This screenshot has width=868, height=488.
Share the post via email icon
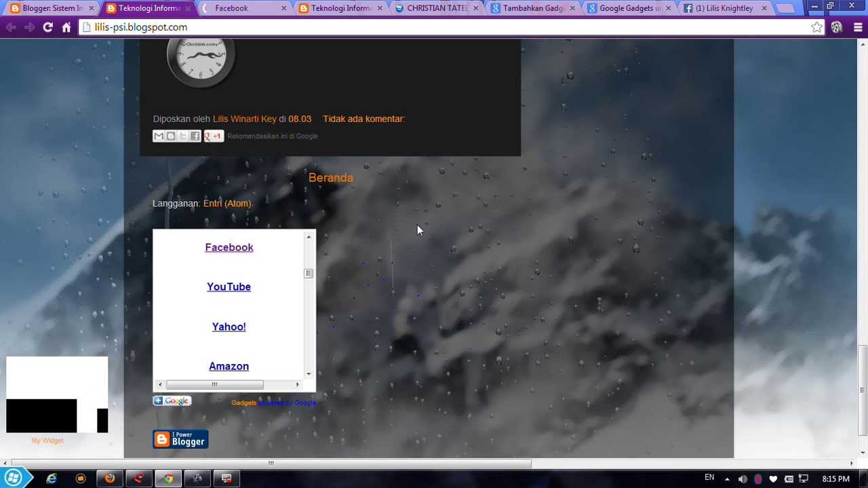pos(159,136)
